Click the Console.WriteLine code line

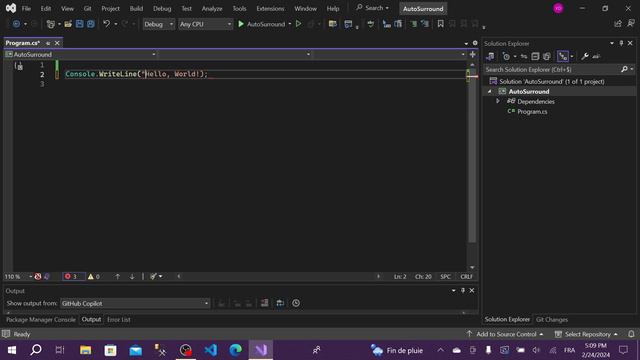(x=136, y=74)
